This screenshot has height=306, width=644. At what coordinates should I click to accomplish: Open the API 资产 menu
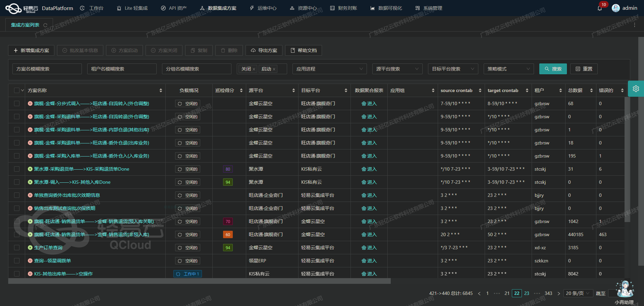pos(174,8)
